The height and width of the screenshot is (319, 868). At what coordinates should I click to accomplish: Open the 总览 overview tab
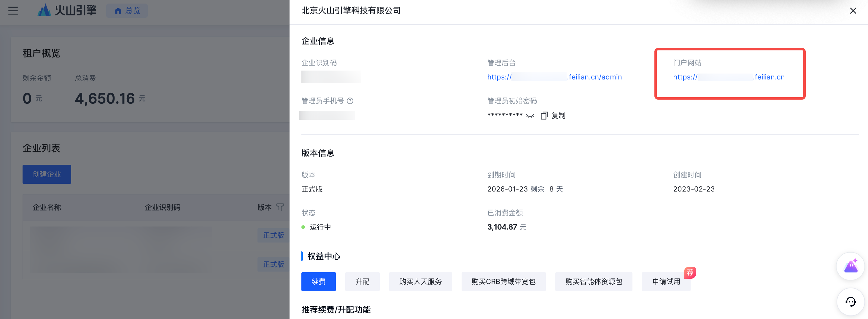(x=127, y=11)
